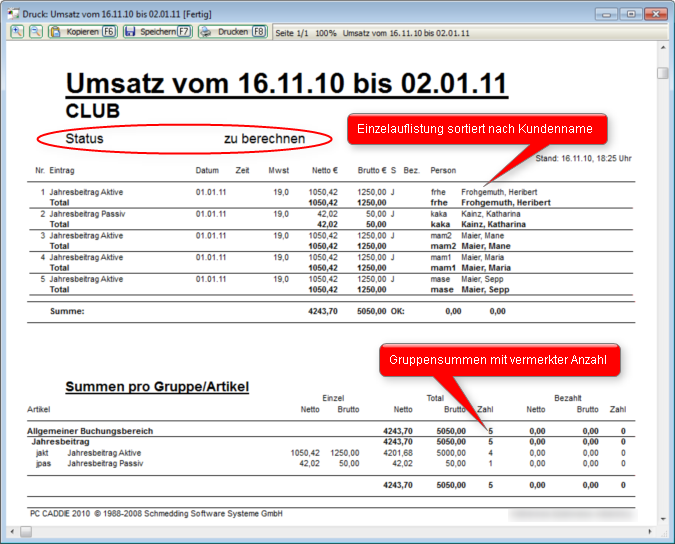The image size is (675, 544).
Task: Click the zoom in magnifier icon
Action: click(17, 32)
